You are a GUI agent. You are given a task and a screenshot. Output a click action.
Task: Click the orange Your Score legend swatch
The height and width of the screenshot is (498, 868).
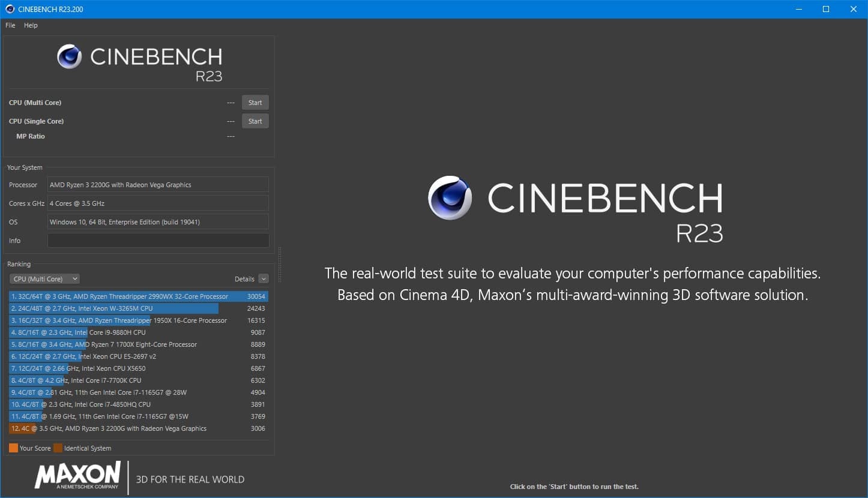(13, 448)
